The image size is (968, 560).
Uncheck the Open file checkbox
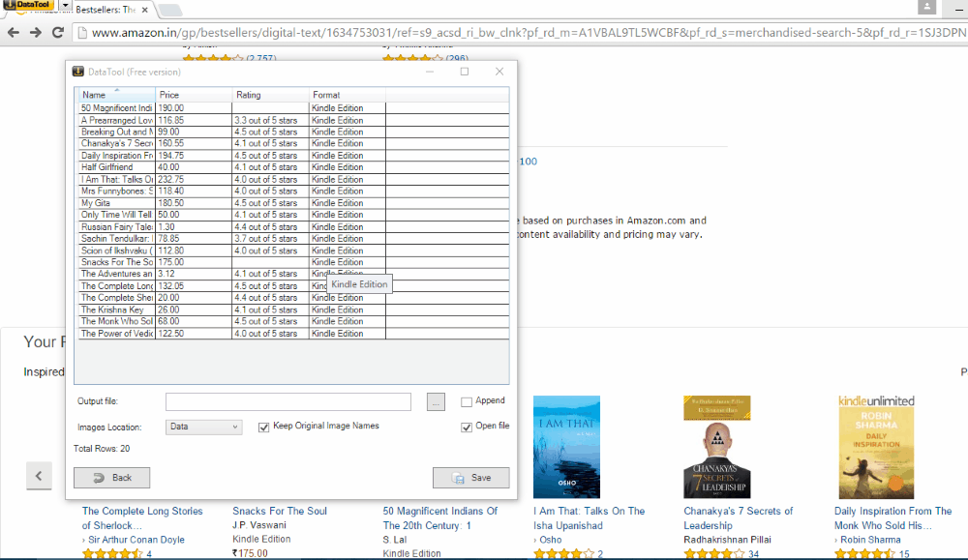(x=467, y=427)
